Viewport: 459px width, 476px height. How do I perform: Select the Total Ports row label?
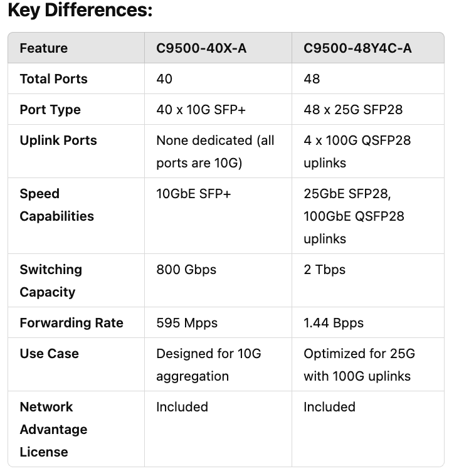(53, 79)
